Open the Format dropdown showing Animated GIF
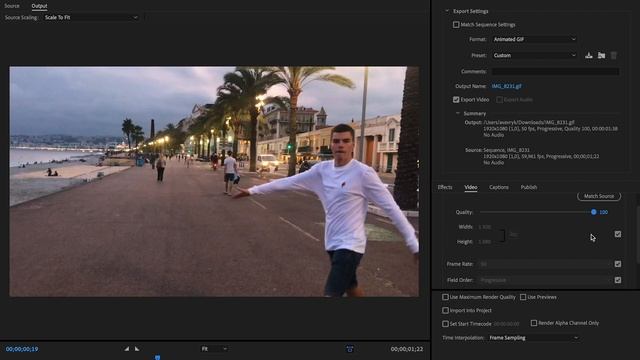 tap(534, 39)
